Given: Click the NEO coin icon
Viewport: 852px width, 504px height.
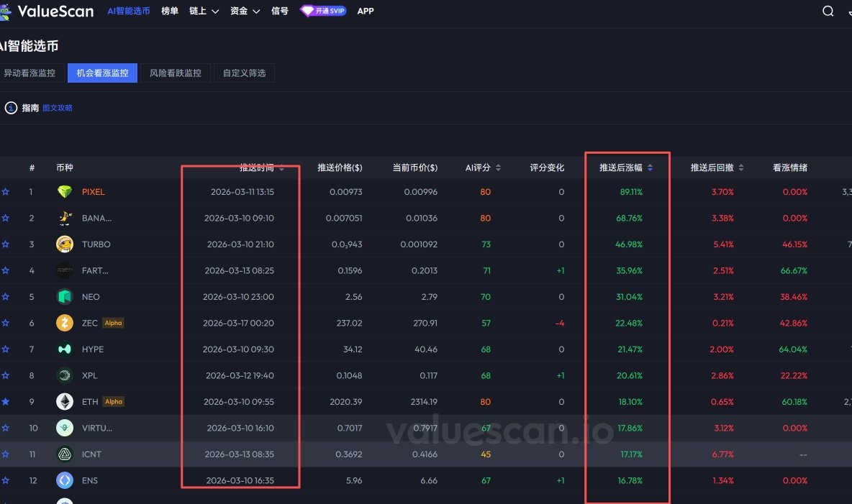Looking at the screenshot, I should coord(65,297).
